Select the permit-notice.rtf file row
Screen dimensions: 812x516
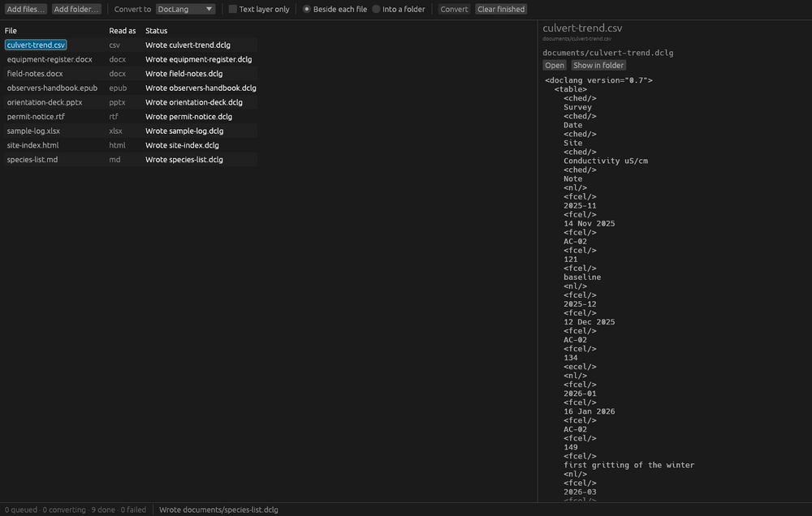(x=131, y=117)
